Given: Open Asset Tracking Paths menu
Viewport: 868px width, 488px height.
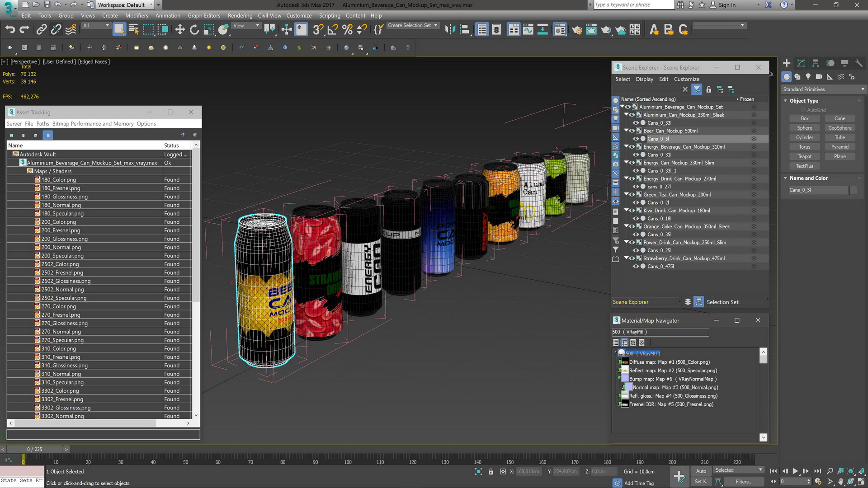Looking at the screenshot, I should tap(42, 124).
